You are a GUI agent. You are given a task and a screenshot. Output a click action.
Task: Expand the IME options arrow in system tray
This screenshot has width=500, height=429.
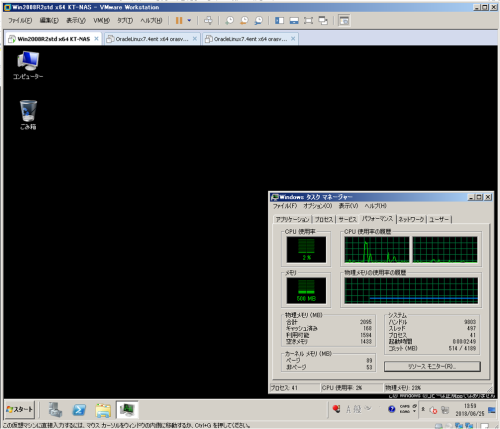pyautogui.click(x=414, y=411)
